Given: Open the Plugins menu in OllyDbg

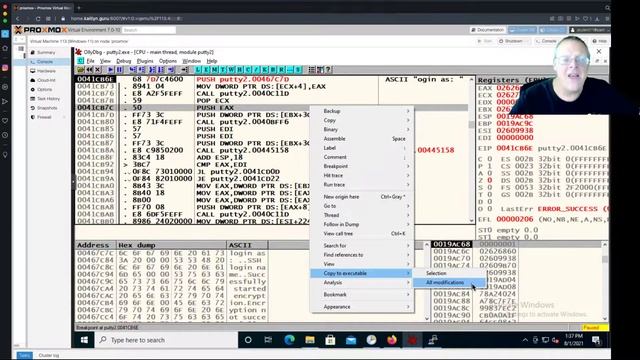Looking at the screenshot, I should 145,61.
